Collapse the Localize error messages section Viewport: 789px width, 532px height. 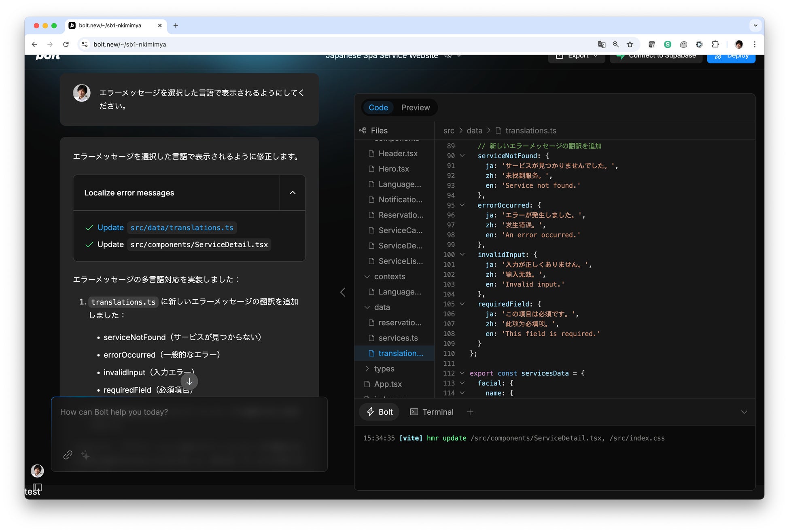coord(292,193)
